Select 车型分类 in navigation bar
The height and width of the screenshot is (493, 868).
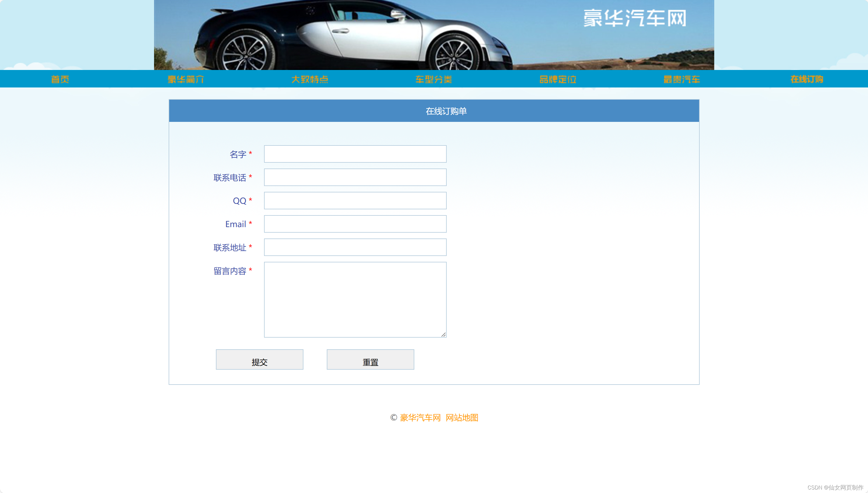click(x=434, y=79)
